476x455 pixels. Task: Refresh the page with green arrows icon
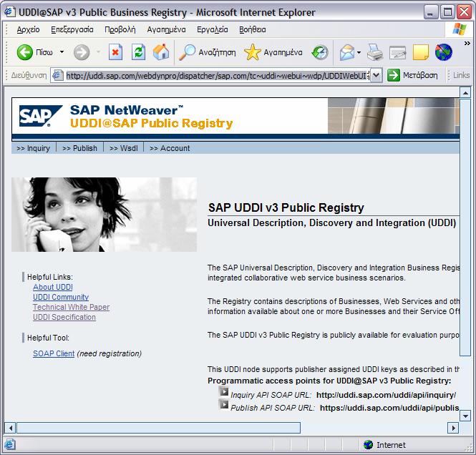(x=138, y=52)
